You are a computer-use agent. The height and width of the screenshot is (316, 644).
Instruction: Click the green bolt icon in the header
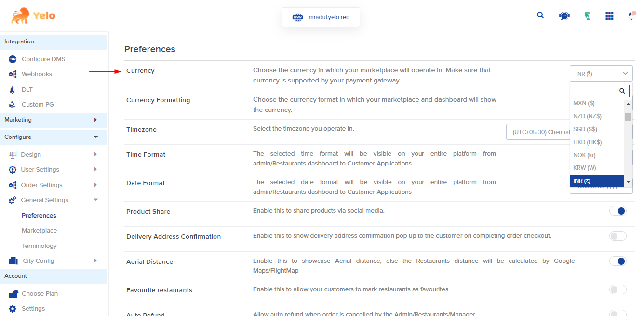coord(587,16)
